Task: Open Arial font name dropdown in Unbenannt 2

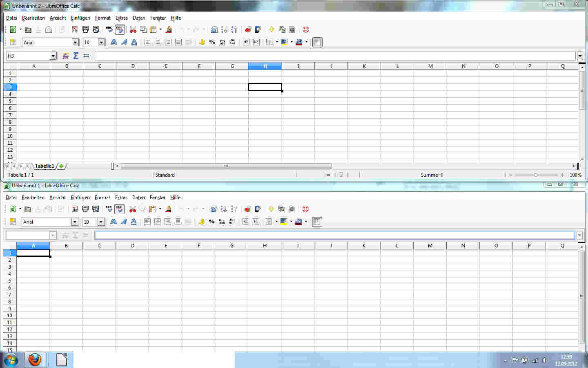Action: point(75,42)
